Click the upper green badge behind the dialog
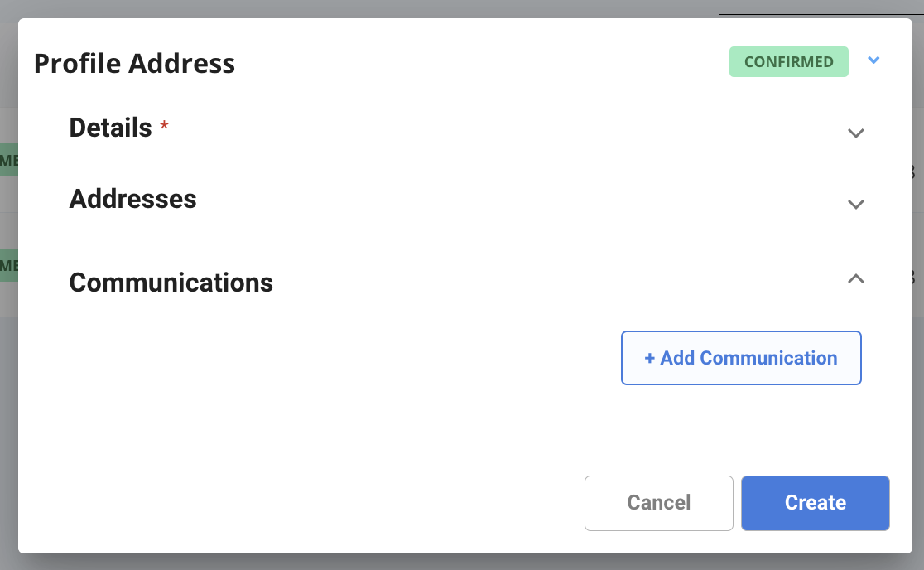The height and width of the screenshot is (570, 924). pyautogui.click(x=9, y=160)
